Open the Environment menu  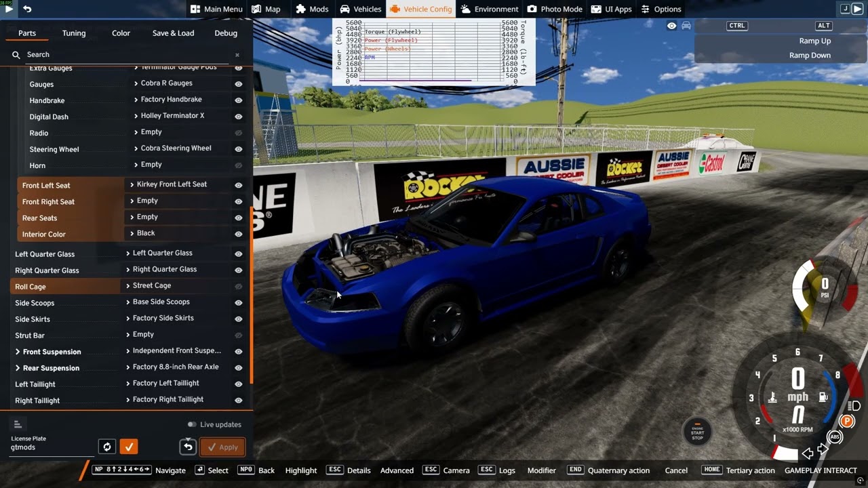coord(490,9)
